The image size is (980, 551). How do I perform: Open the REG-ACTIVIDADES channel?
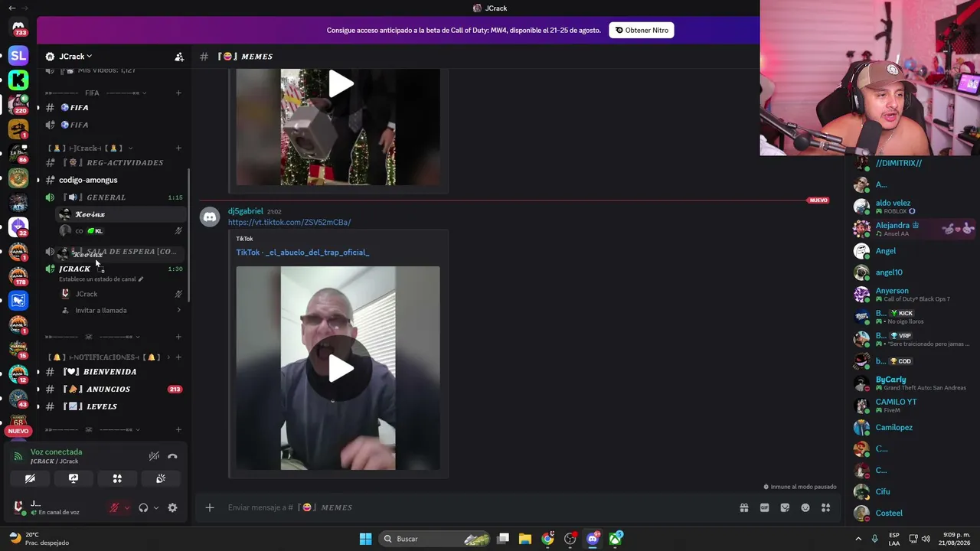(x=113, y=163)
